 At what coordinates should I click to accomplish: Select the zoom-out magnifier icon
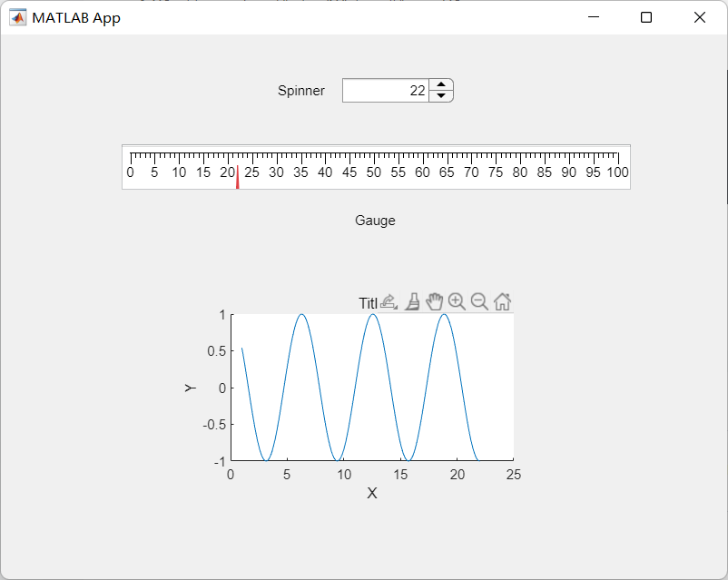480,301
